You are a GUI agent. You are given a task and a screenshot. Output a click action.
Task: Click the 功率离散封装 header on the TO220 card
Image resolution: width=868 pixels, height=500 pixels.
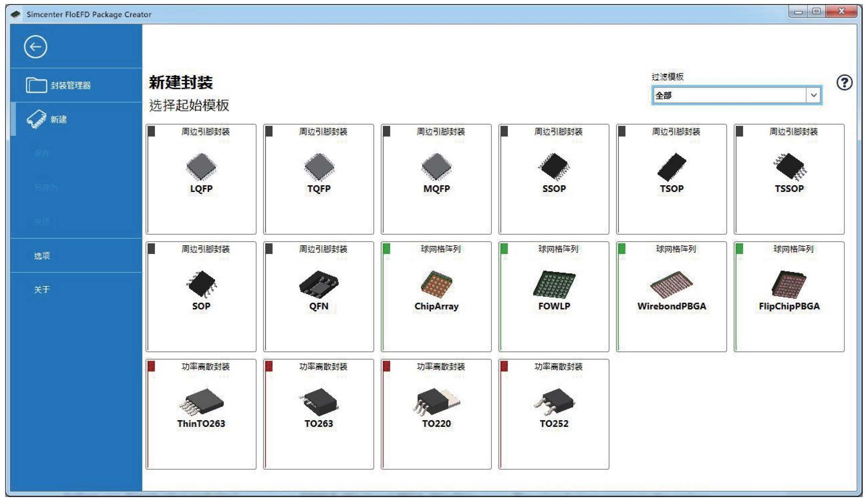[441, 367]
